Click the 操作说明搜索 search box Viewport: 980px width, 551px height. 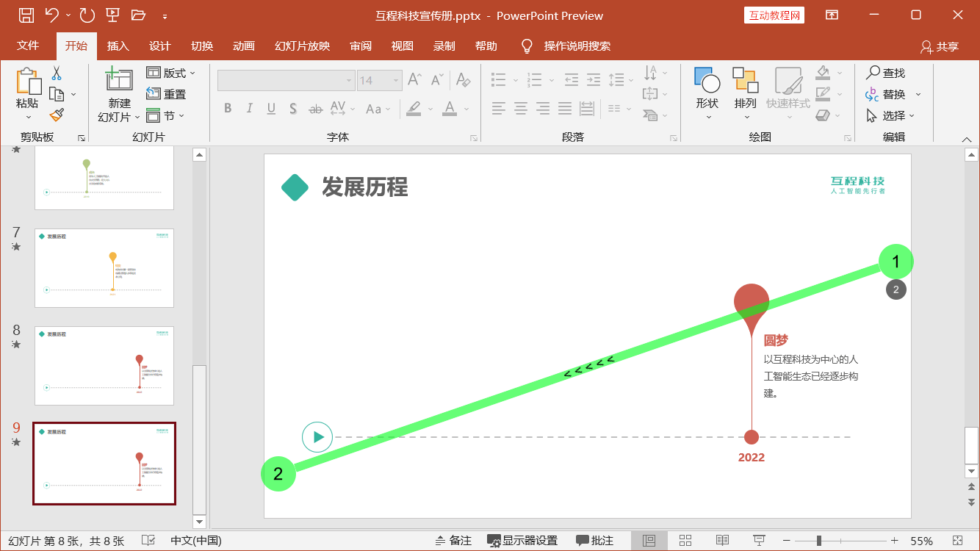pos(577,46)
